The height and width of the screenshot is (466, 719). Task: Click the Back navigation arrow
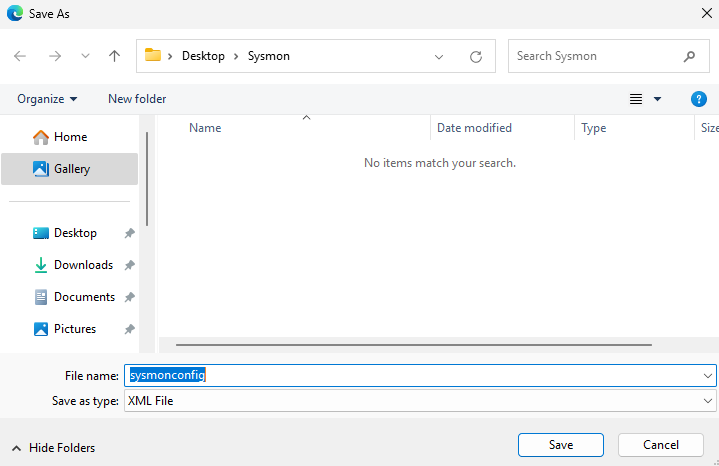pos(20,56)
